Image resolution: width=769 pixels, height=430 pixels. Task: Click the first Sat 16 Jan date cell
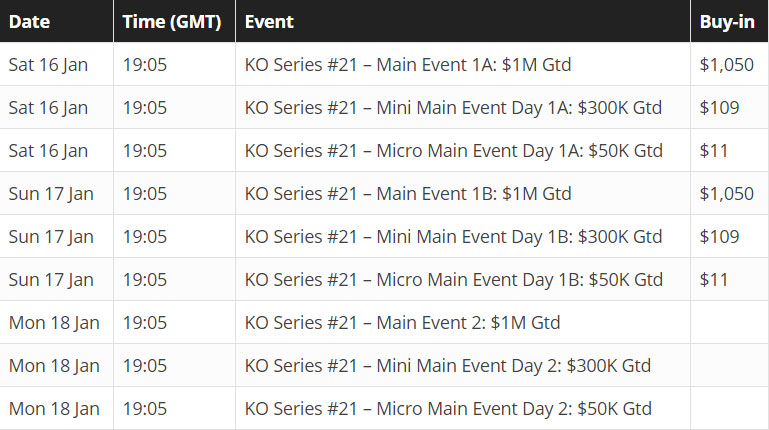pos(48,65)
